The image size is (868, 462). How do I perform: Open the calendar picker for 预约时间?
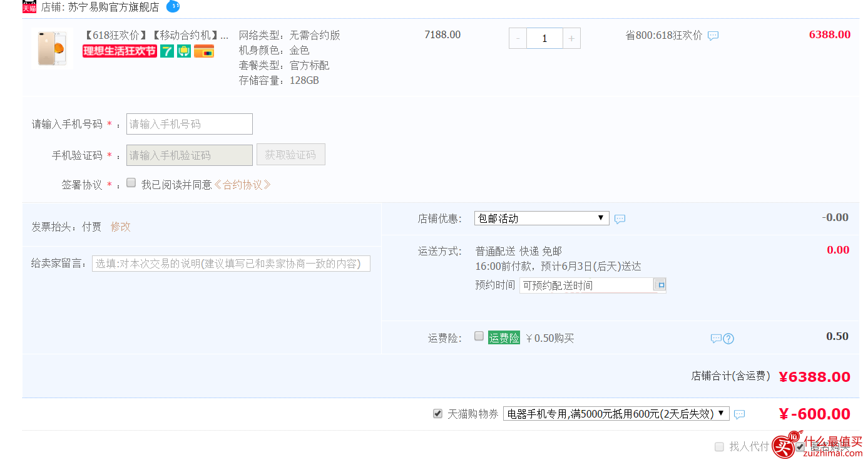[x=660, y=285]
